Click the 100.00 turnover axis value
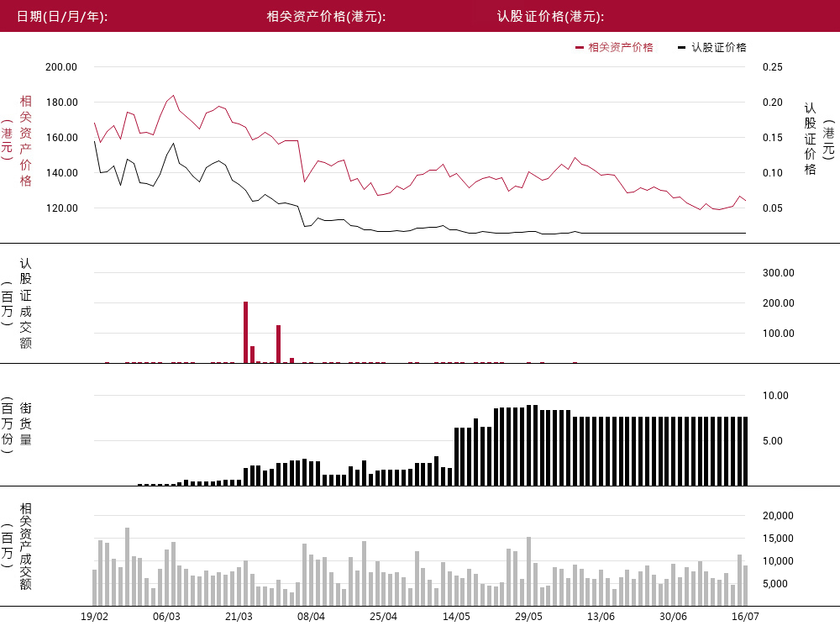 (779, 334)
